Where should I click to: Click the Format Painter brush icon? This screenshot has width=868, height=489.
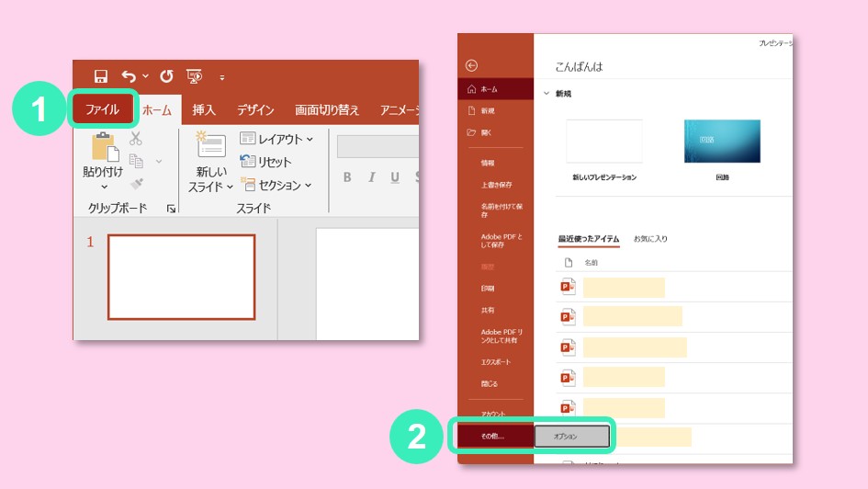[137, 183]
